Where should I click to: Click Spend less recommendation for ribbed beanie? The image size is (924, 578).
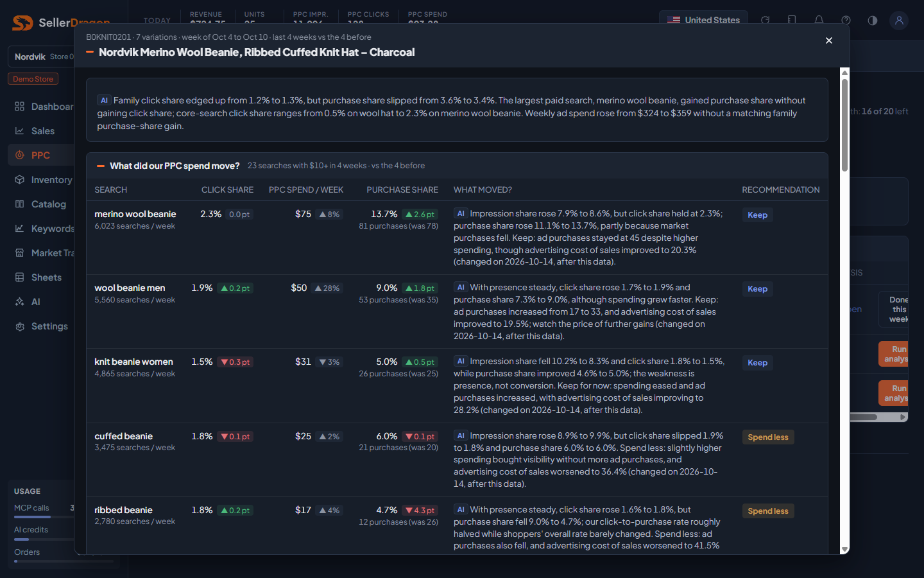[768, 511]
